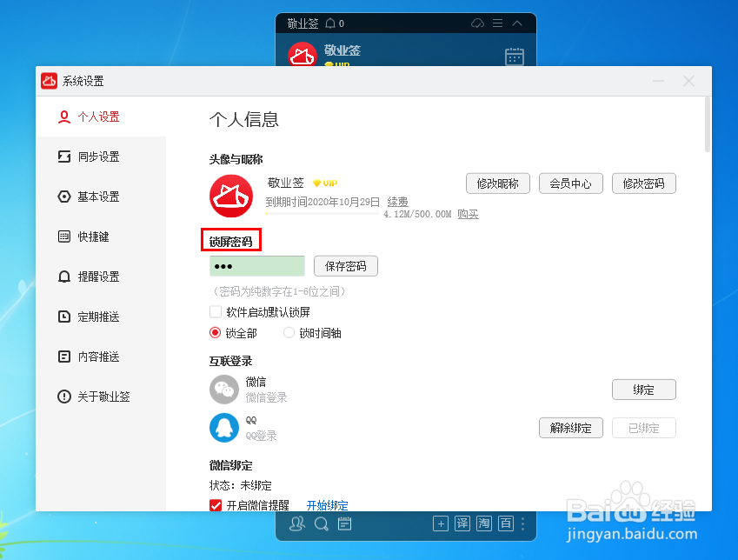Viewport: 738px width, 560px height.
Task: Focus the lock screen password field
Action: point(257,266)
